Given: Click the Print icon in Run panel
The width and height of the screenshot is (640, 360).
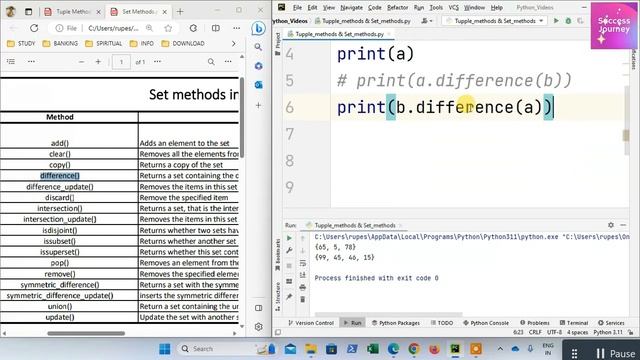Looking at the screenshot, I should click(302, 287).
